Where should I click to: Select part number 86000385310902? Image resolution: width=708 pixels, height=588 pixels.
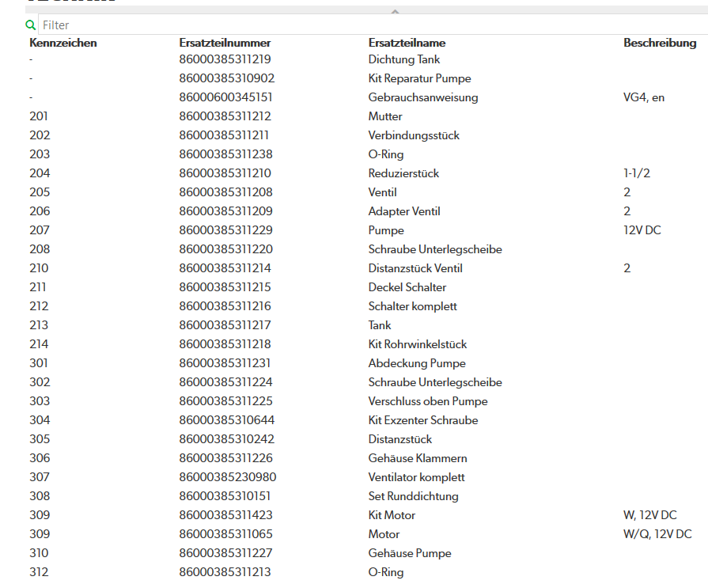pyautogui.click(x=227, y=78)
